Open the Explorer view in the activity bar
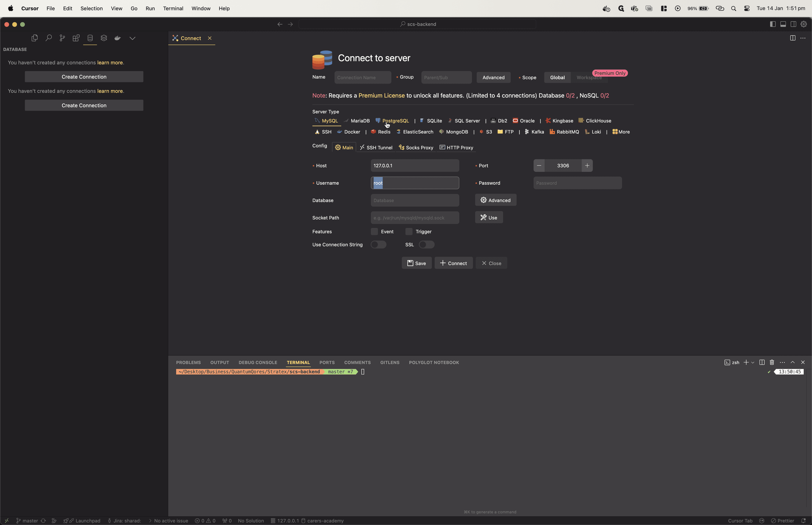Image resolution: width=812 pixels, height=525 pixels. 34,38
